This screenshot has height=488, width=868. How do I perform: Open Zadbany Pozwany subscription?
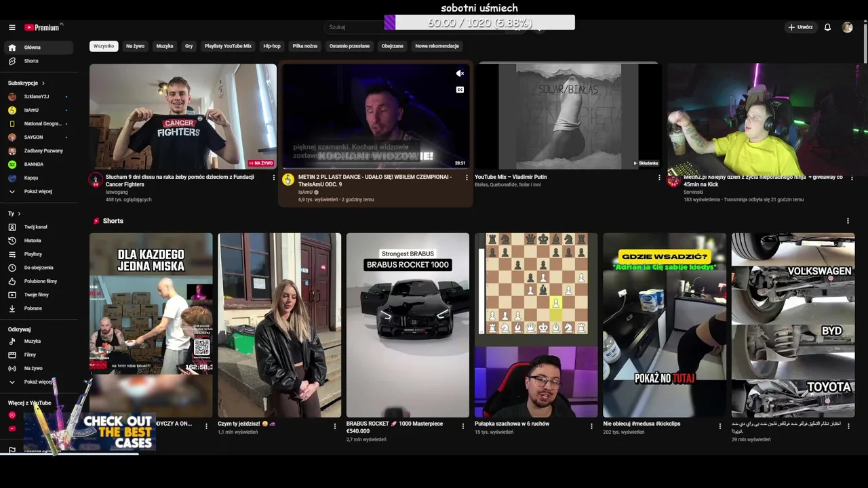(x=37, y=150)
